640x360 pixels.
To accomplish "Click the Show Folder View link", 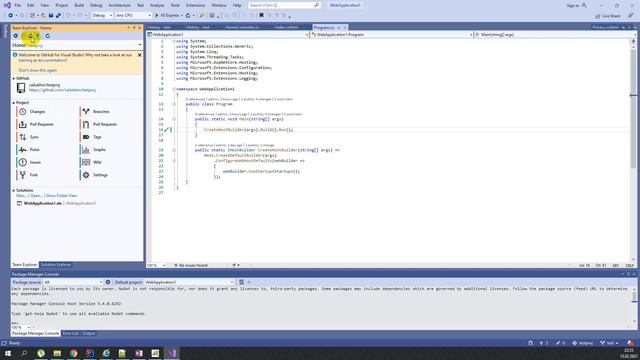I will click(x=61, y=196).
